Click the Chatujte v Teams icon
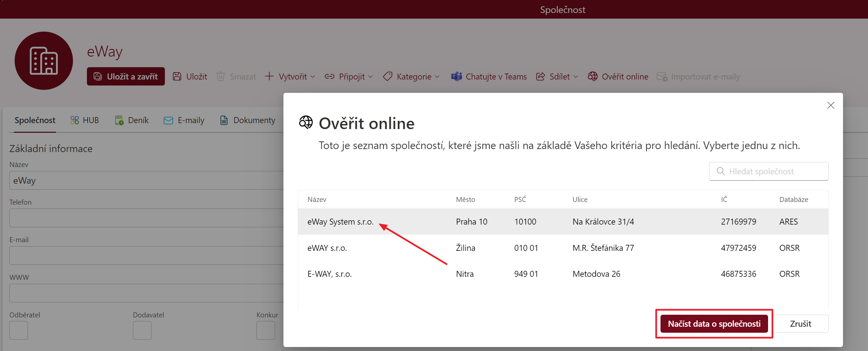Image resolution: width=868 pixels, height=351 pixels. (456, 77)
